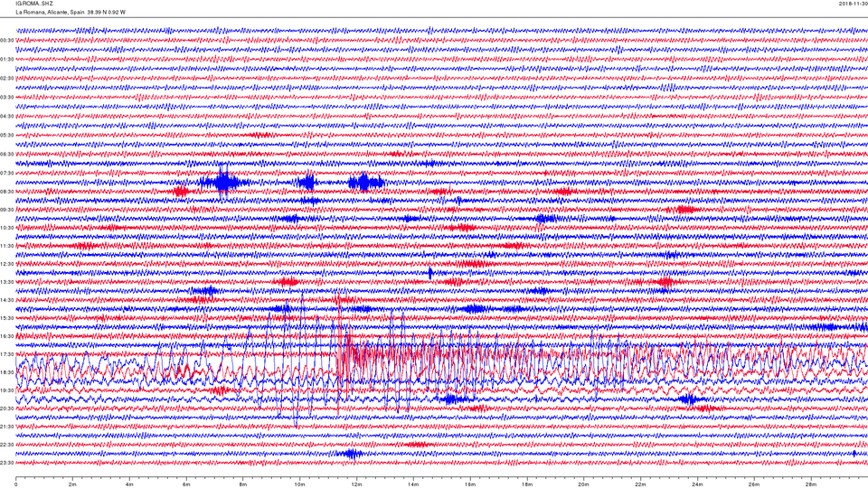Click the 22m mark on the minute axis
This screenshot has width=868, height=488.
click(640, 484)
